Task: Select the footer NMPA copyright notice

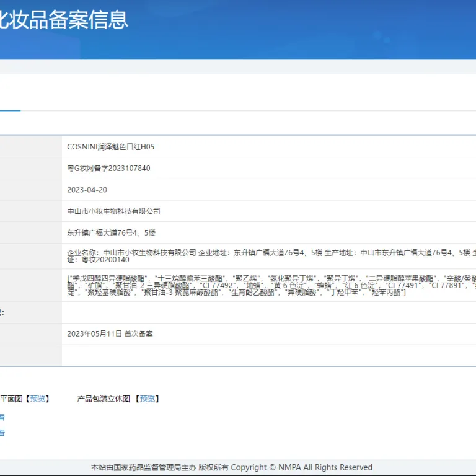Action: [232, 467]
